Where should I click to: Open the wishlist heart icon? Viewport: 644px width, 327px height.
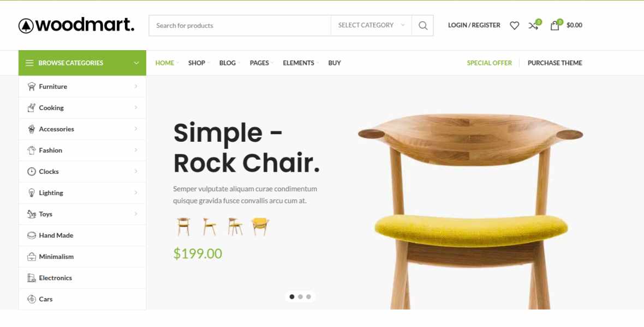[514, 26]
